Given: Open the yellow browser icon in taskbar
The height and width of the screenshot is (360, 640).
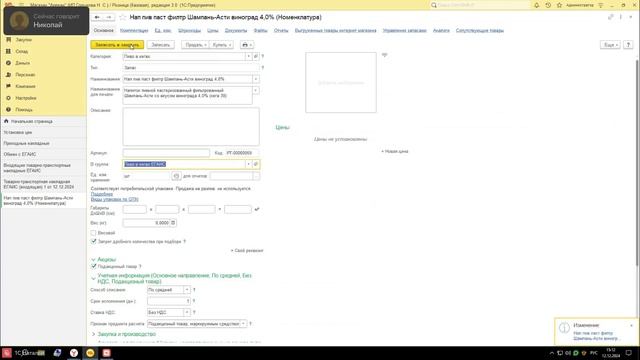Looking at the screenshot, I should 90,353.
